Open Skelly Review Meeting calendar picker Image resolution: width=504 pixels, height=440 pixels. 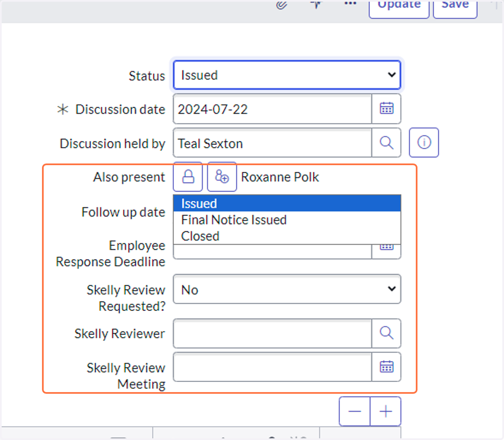[x=386, y=367]
